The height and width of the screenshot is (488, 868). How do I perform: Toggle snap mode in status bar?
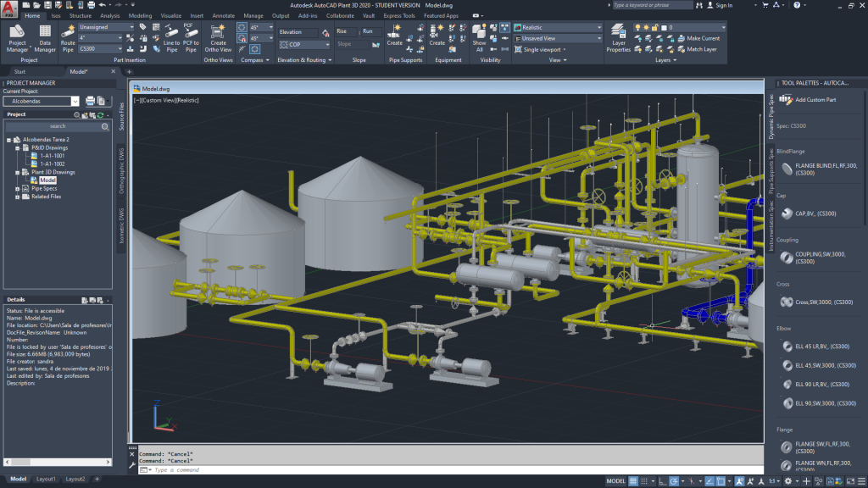coord(644,481)
